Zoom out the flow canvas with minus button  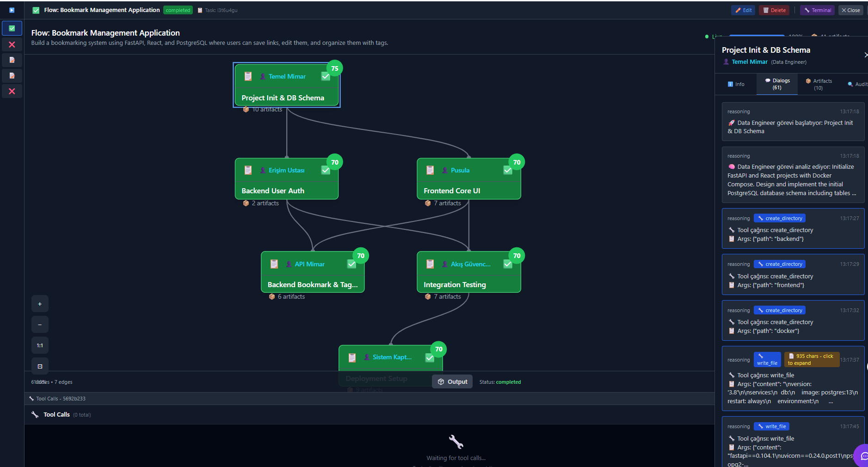40,325
